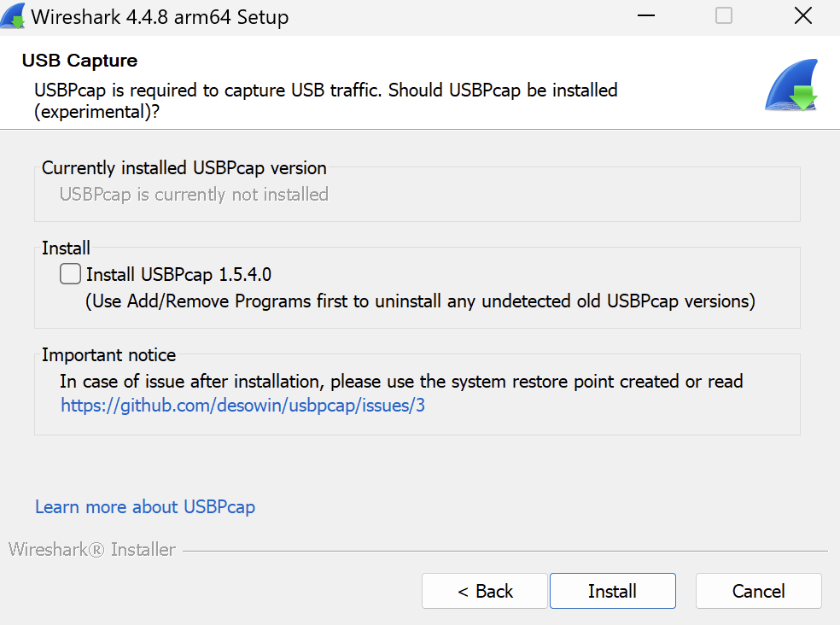Cancel the Wireshark setup
The width and height of the screenshot is (840, 625).
pos(759,591)
